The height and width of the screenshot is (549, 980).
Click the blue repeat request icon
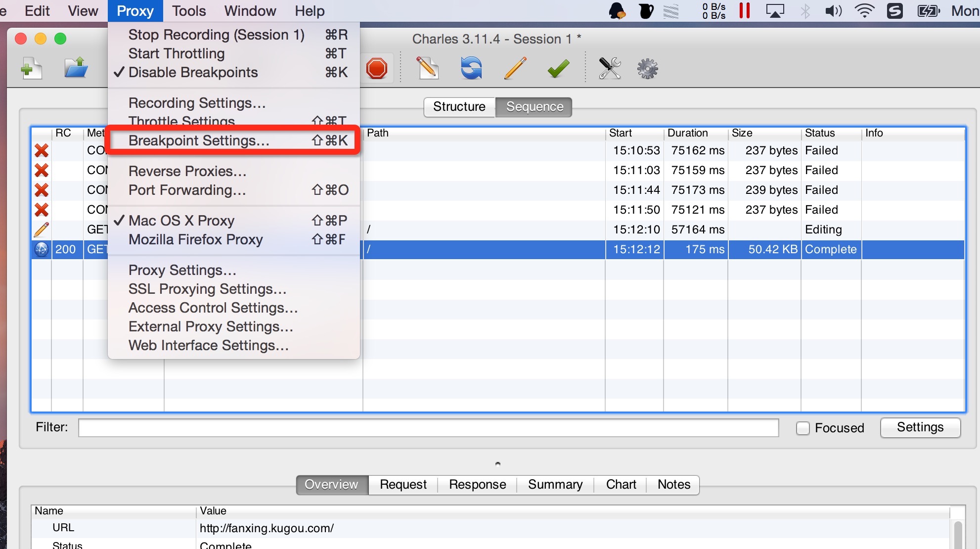[471, 68]
